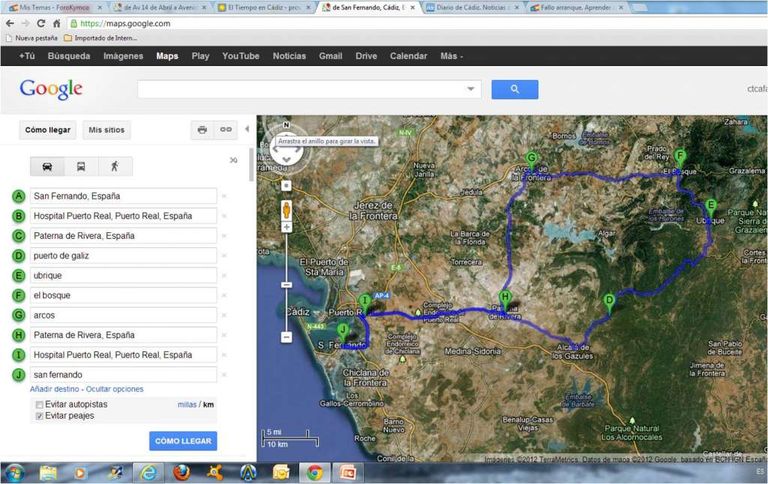Click the print directions icon

coord(202,130)
